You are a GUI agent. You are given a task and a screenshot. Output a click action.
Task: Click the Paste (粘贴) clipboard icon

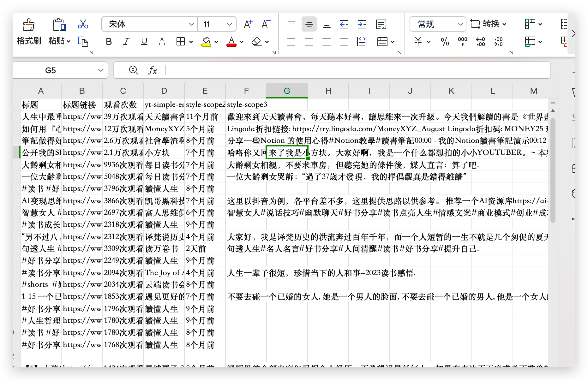tap(59, 25)
